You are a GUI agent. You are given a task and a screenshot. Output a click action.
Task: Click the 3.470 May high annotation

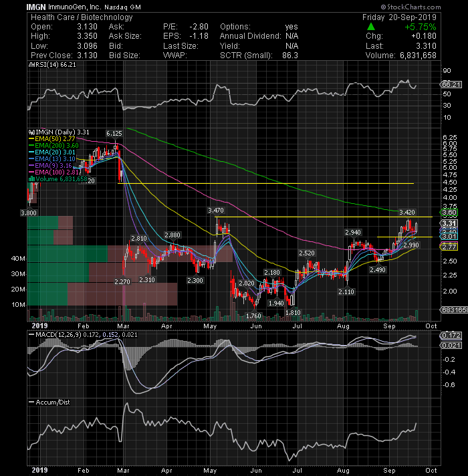pos(216,210)
